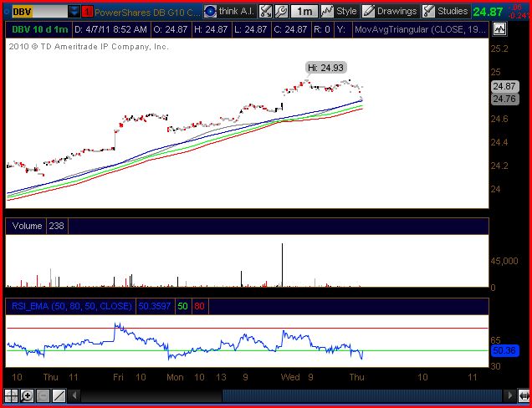Click the disabled zoom out icon
This screenshot has width=532, height=408.
(x=43, y=395)
